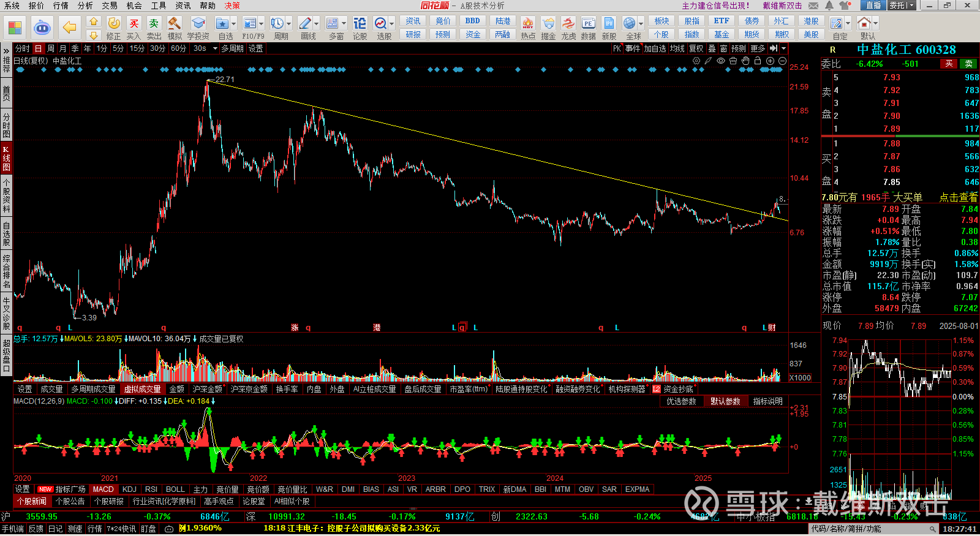980x536 pixels.
Task: Toggle the 窗 window option
Action: click(724, 48)
